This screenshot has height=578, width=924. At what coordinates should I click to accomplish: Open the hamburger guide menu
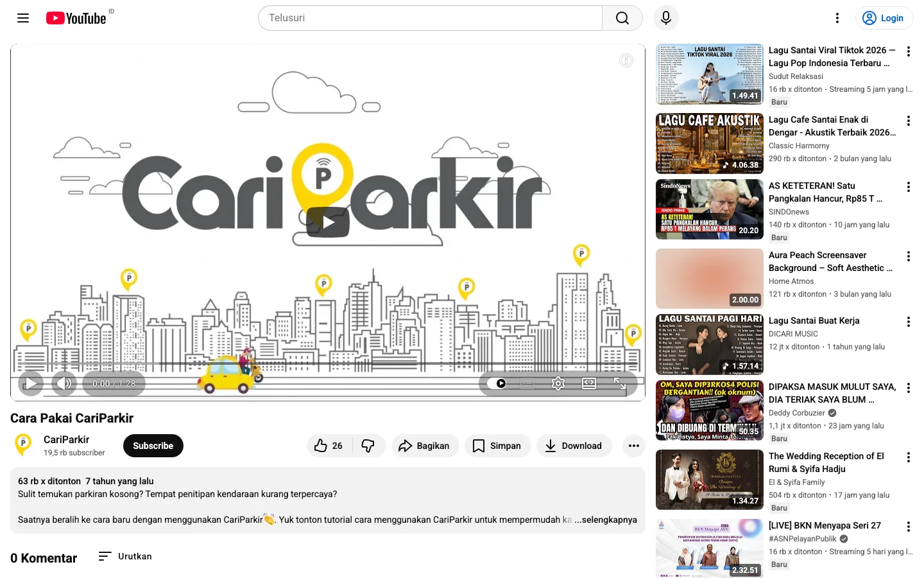click(x=23, y=18)
